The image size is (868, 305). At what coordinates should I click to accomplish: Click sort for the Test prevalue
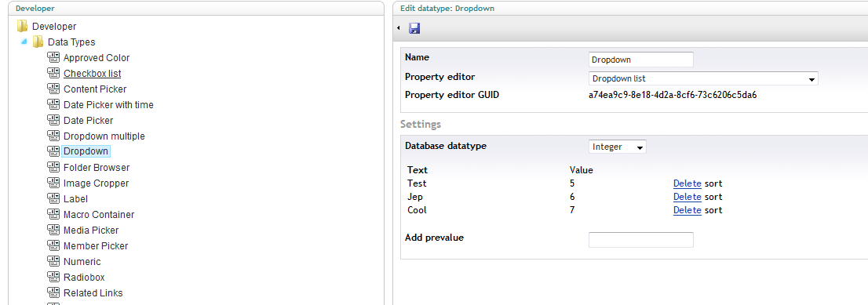(713, 183)
